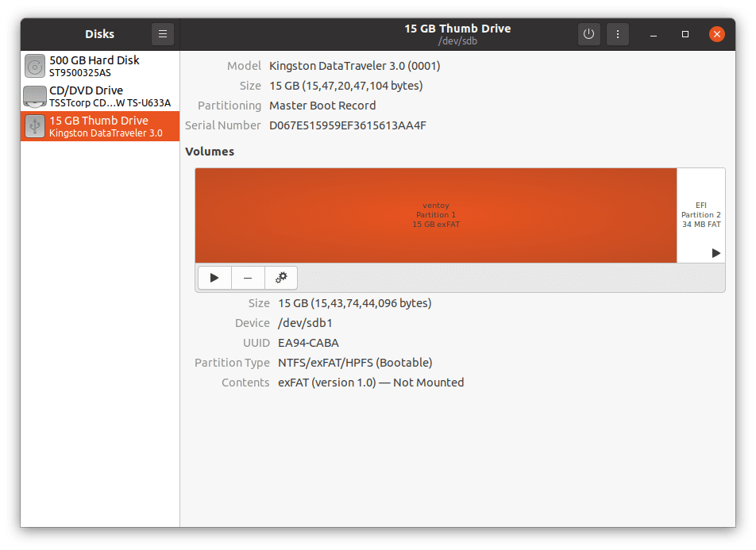Image resolution: width=756 pixels, height=550 pixels.
Task: Select the mount partition play icon
Action: (214, 277)
